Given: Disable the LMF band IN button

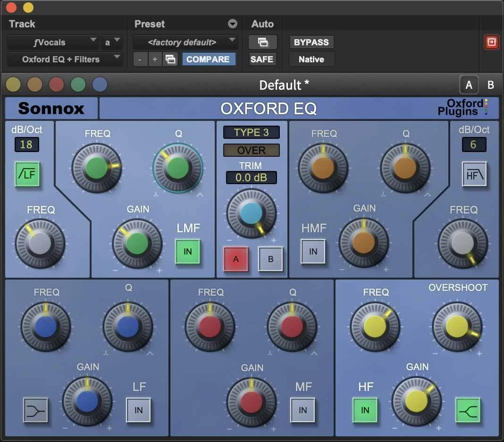Looking at the screenshot, I should click(188, 252).
